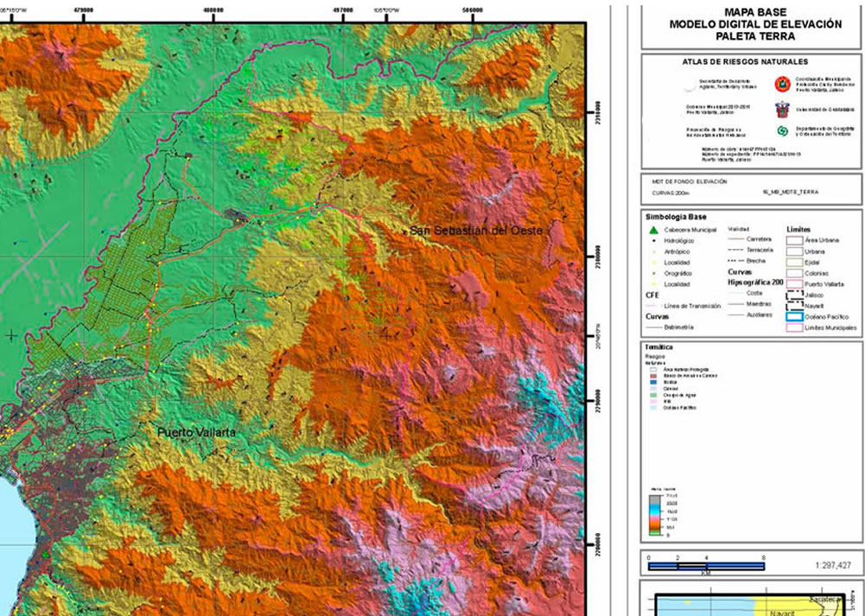Click the red Protección Civil emblem
Image resolution: width=865 pixels, height=616 pixels.
point(783,83)
